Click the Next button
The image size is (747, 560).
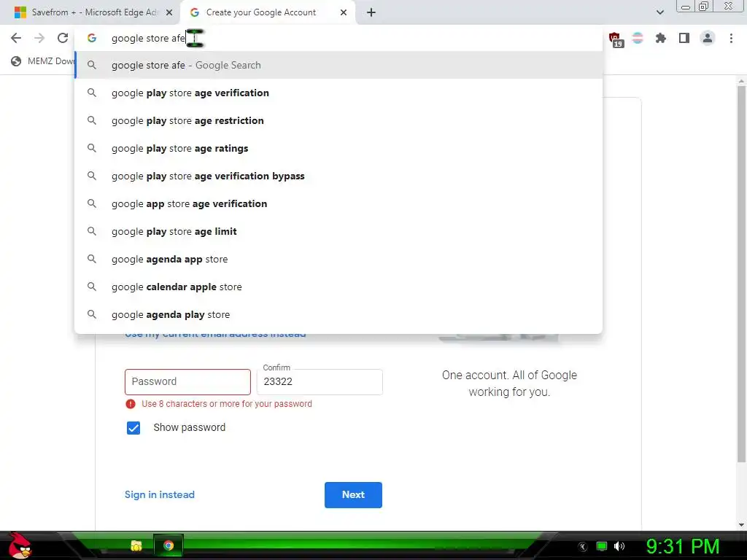click(x=353, y=495)
